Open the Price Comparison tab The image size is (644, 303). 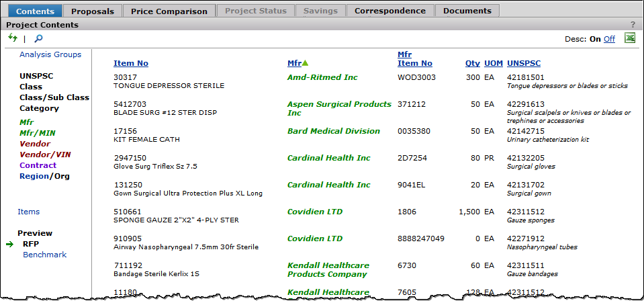(170, 11)
